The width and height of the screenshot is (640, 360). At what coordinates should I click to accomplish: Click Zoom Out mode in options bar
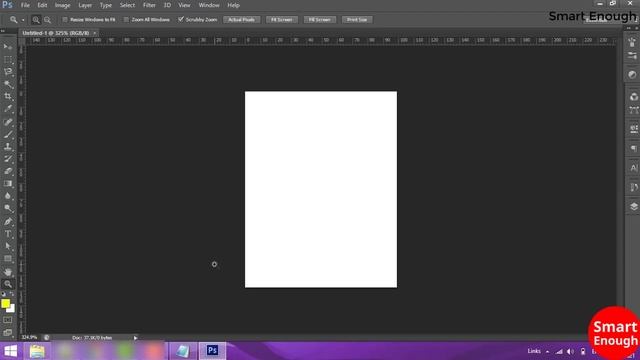tap(47, 20)
